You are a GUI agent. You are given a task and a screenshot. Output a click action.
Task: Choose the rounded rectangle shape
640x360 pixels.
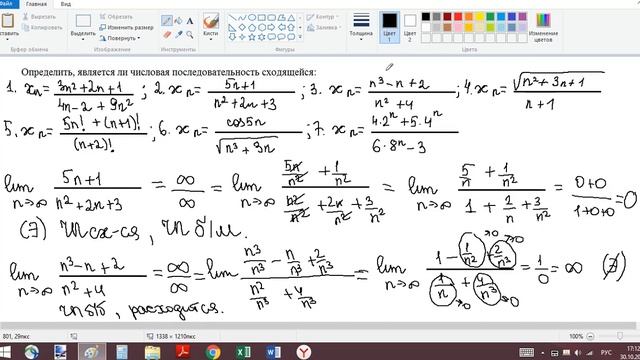pyautogui.click(x=271, y=18)
